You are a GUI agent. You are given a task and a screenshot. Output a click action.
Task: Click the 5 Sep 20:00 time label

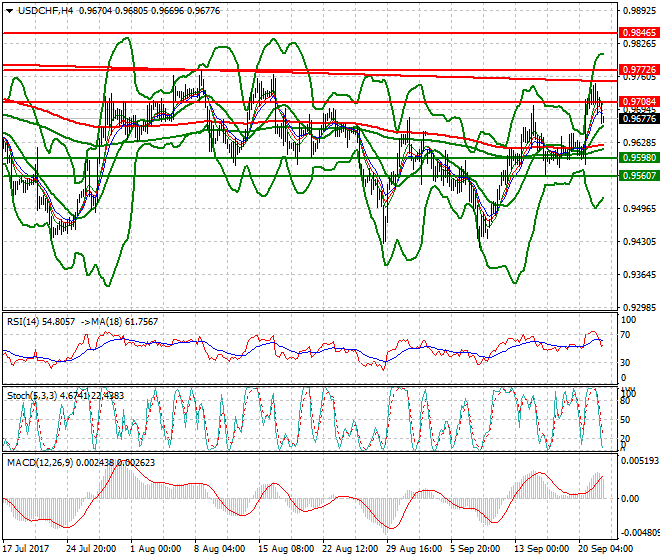click(x=475, y=549)
